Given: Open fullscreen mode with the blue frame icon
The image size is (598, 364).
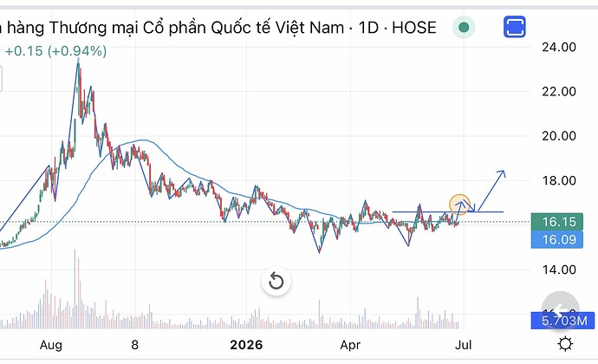Looking at the screenshot, I should [515, 27].
